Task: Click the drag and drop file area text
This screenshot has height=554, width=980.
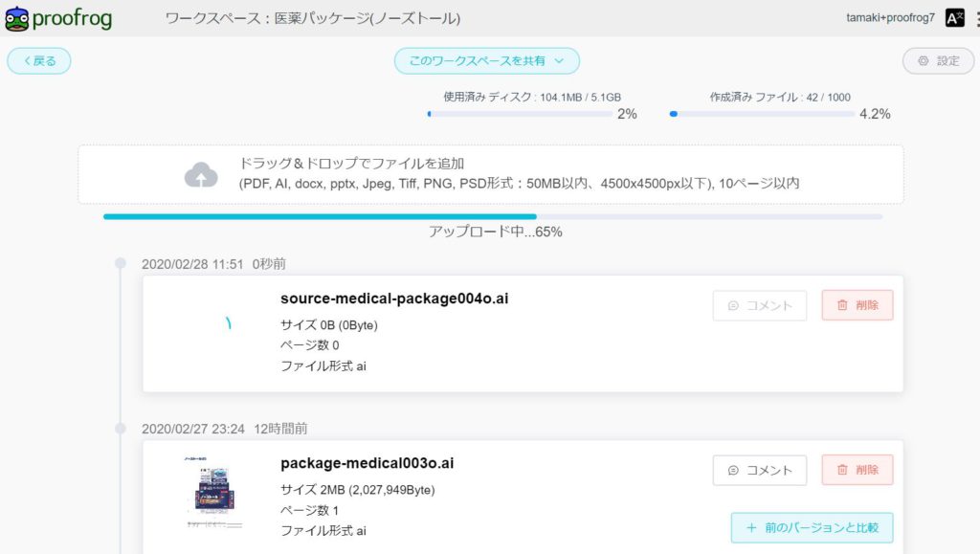Action: 519,173
